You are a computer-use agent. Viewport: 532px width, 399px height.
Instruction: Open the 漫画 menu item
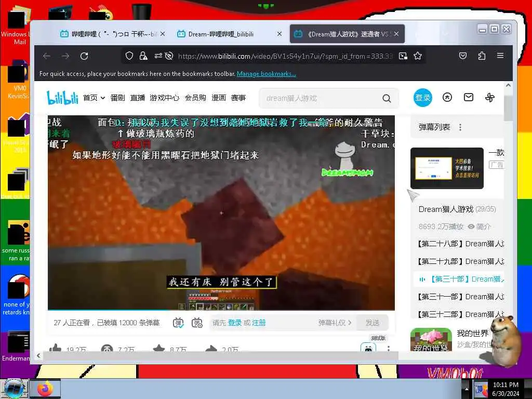coord(219,98)
